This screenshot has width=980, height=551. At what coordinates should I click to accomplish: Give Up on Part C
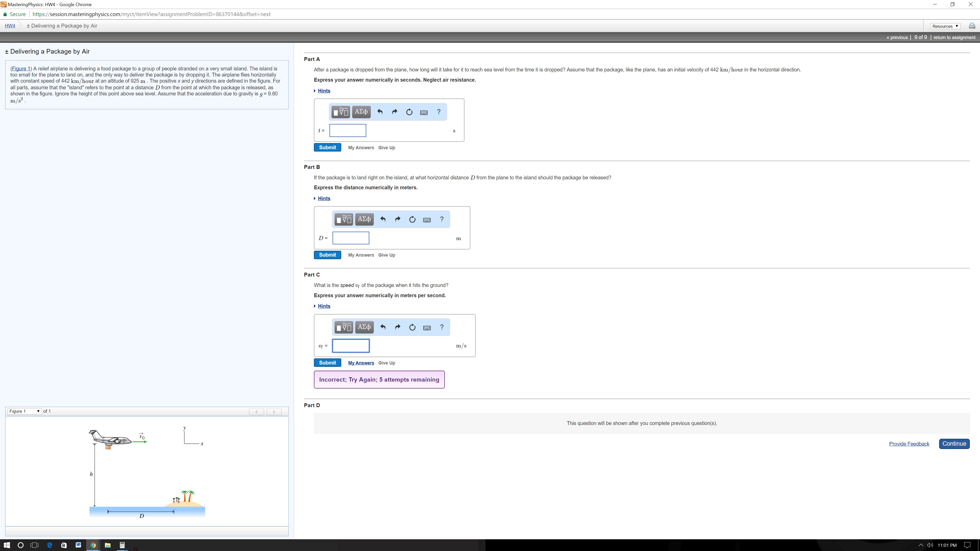(x=387, y=363)
